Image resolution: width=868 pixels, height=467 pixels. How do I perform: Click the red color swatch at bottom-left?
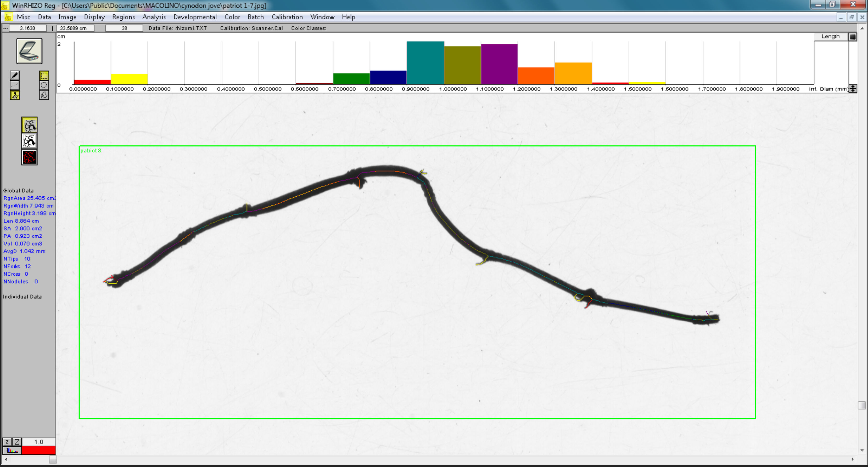[x=38, y=451]
